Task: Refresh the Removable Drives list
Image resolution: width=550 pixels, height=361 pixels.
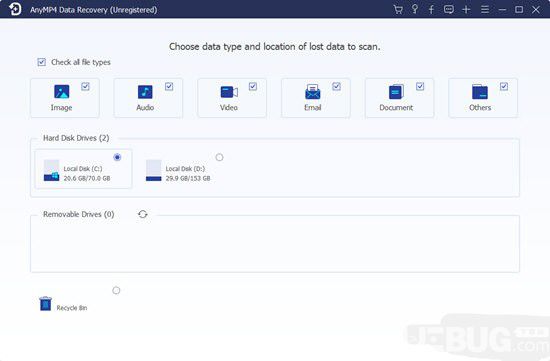Action: [x=143, y=214]
